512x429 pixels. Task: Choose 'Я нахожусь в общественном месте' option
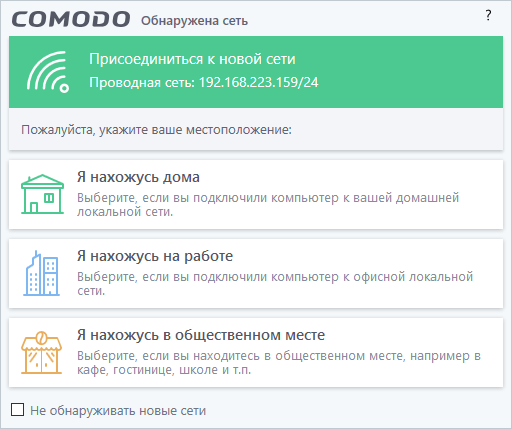[256, 352]
